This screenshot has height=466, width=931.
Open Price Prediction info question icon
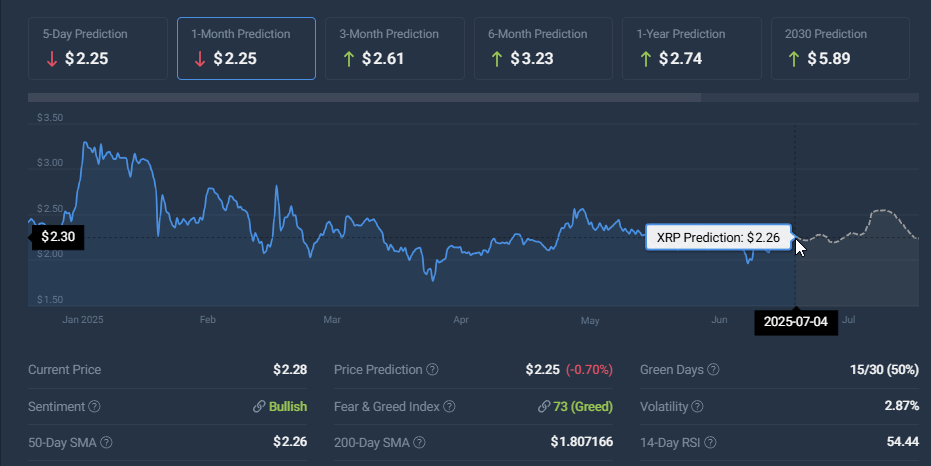[x=432, y=369]
